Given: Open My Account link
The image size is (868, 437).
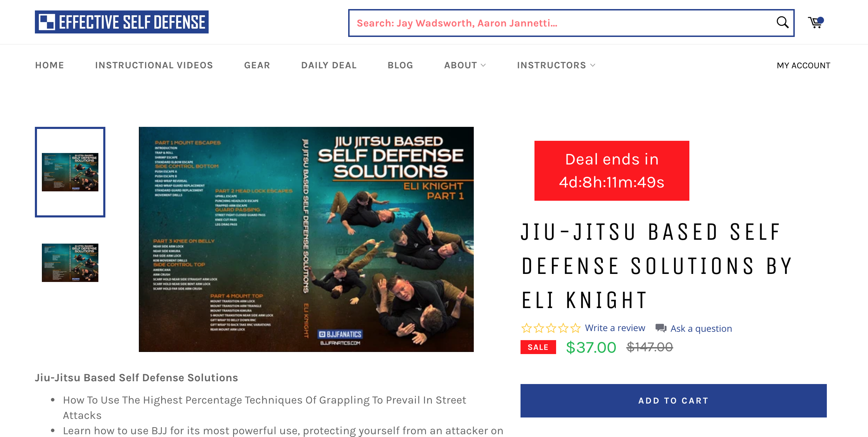Looking at the screenshot, I should [803, 66].
